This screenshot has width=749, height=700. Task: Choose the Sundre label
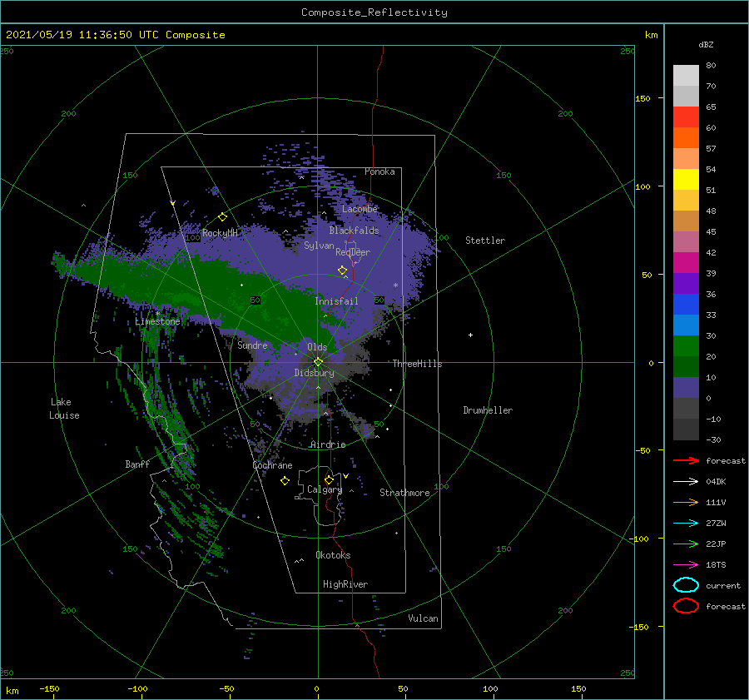tap(253, 345)
